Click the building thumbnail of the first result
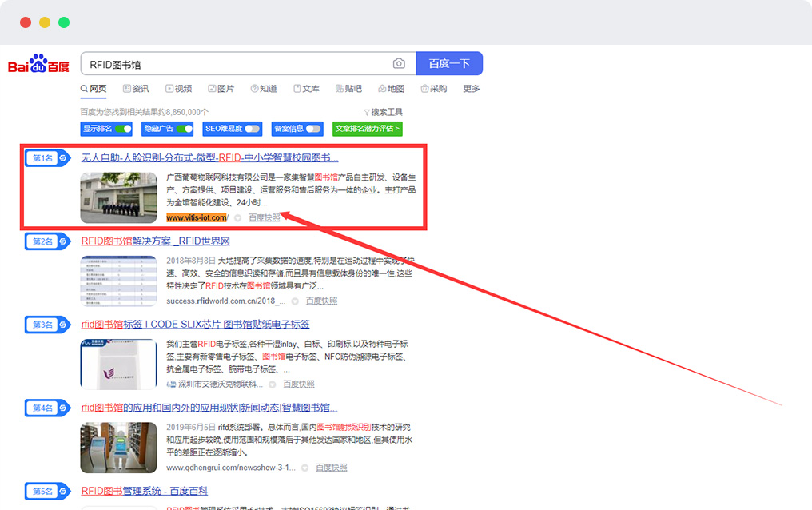 pos(118,197)
